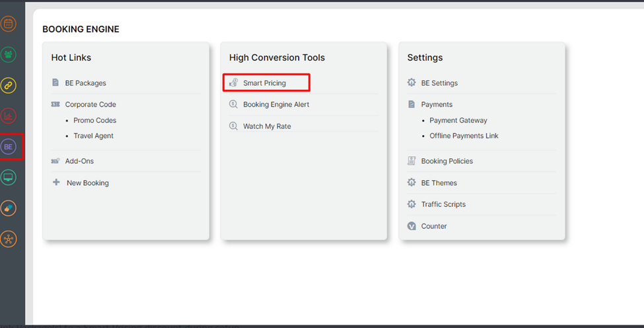Click the plus icon beside New Booking
644x328 pixels.
click(56, 183)
